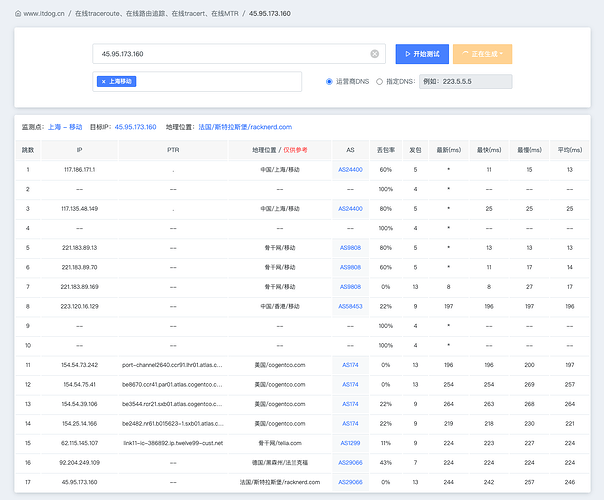604x500 pixels.
Task: Open the 上海 – 移动 monitoring point link
Action: [x=65, y=127]
